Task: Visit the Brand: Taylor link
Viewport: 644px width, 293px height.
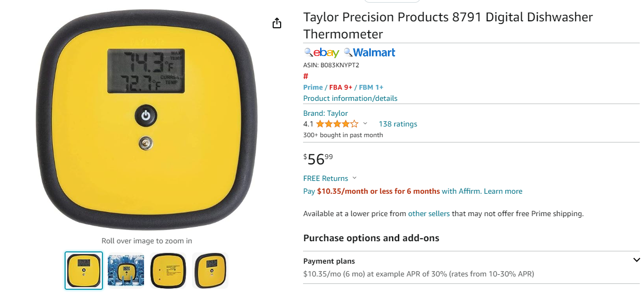Action: 325,113
